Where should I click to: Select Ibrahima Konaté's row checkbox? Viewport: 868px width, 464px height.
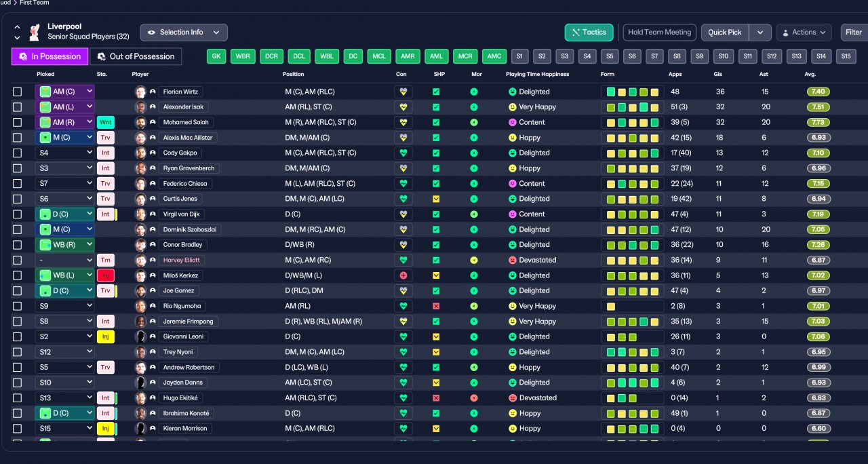[x=18, y=413]
